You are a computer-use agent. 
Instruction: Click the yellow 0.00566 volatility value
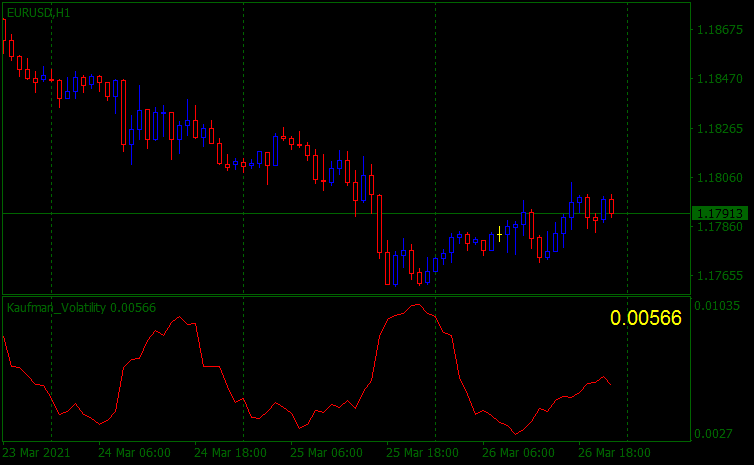coord(646,318)
